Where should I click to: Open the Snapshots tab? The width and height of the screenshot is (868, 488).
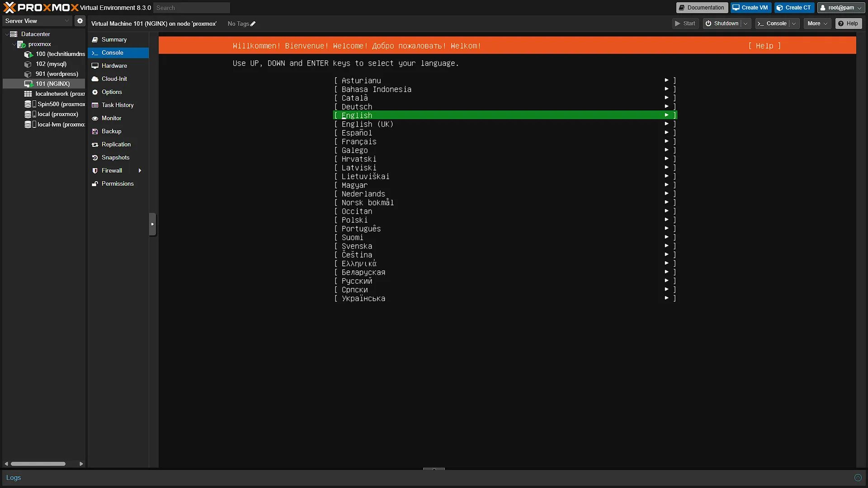tap(118, 158)
